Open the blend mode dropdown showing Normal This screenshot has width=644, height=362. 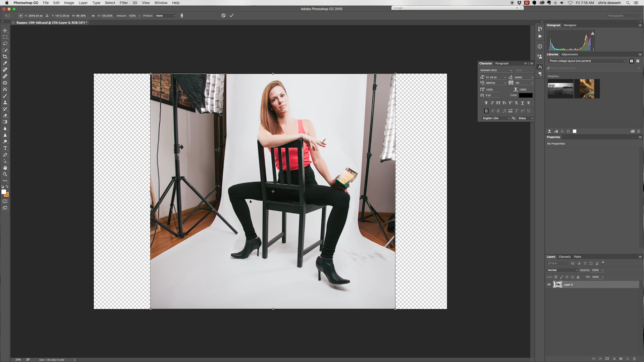(x=563, y=270)
